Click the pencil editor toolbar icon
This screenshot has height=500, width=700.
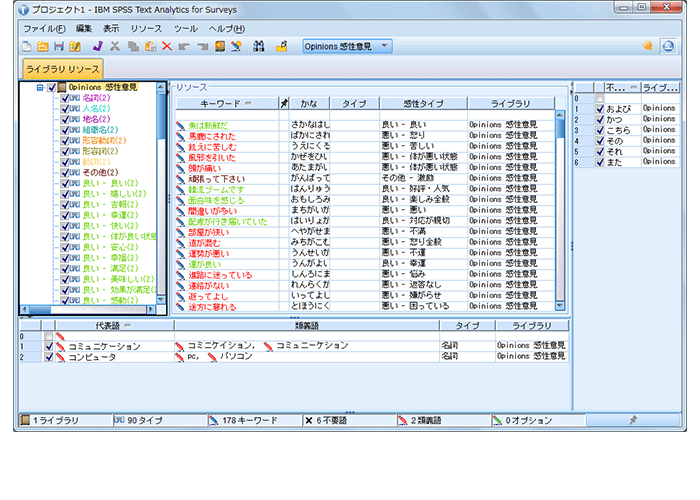point(236,46)
